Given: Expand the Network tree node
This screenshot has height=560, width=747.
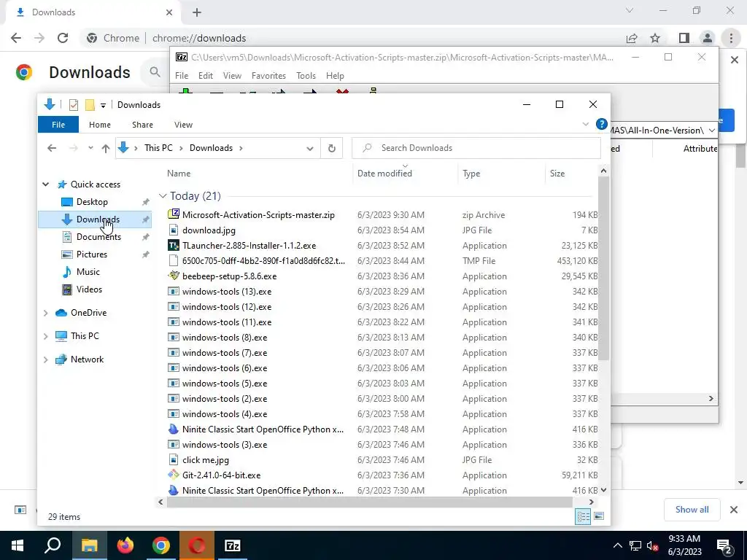Looking at the screenshot, I should pyautogui.click(x=46, y=359).
